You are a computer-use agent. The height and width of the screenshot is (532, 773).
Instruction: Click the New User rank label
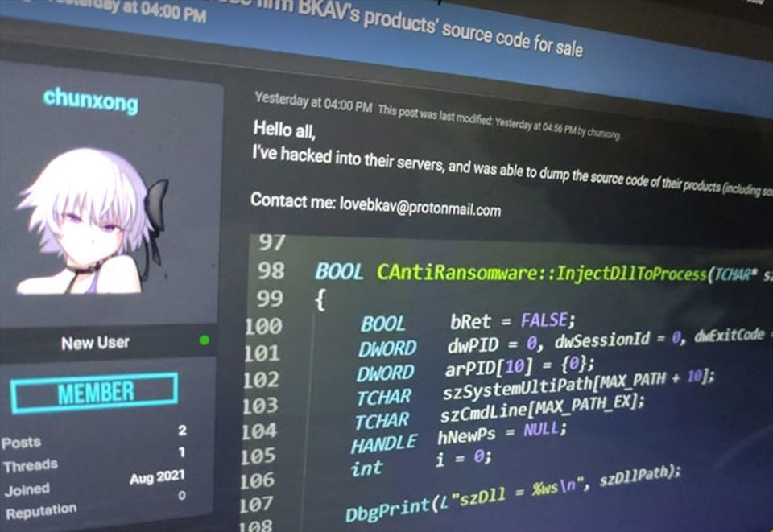(95, 341)
